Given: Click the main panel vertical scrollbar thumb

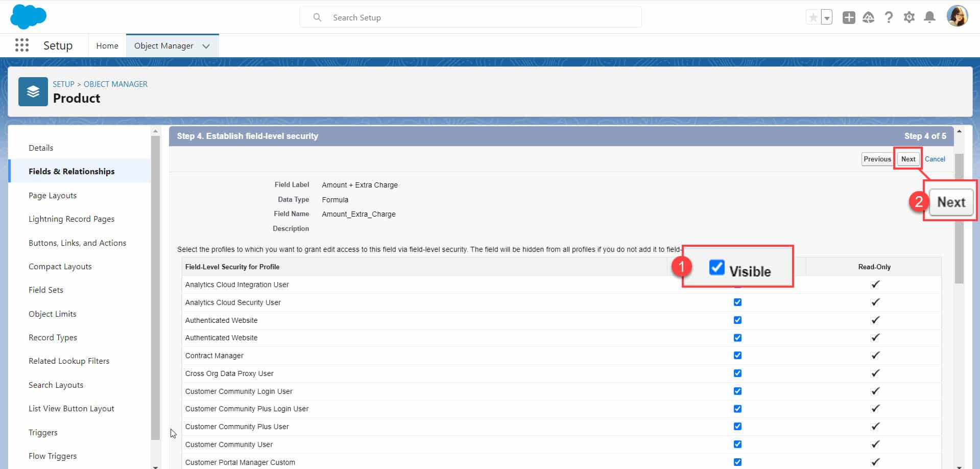Looking at the screenshot, I should (x=959, y=218).
